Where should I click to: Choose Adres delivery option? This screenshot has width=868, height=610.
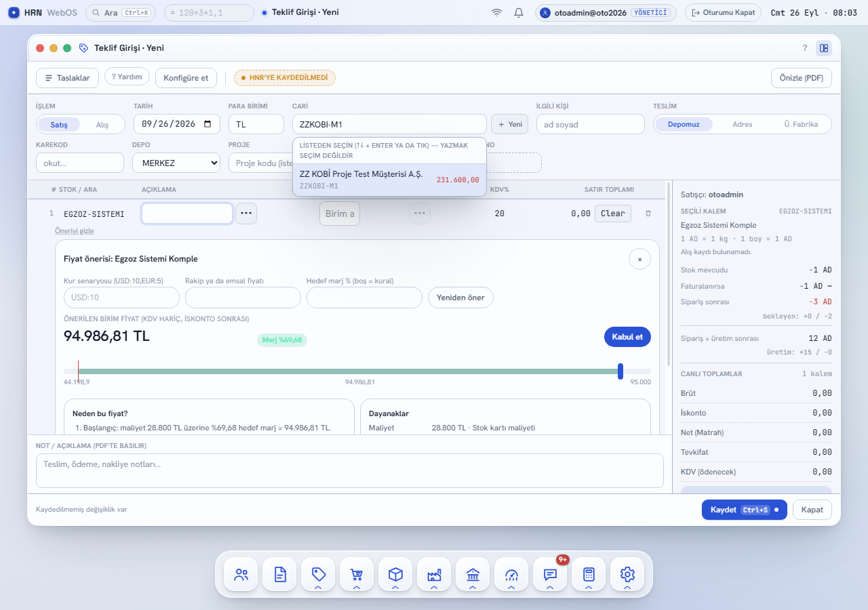pyautogui.click(x=743, y=124)
